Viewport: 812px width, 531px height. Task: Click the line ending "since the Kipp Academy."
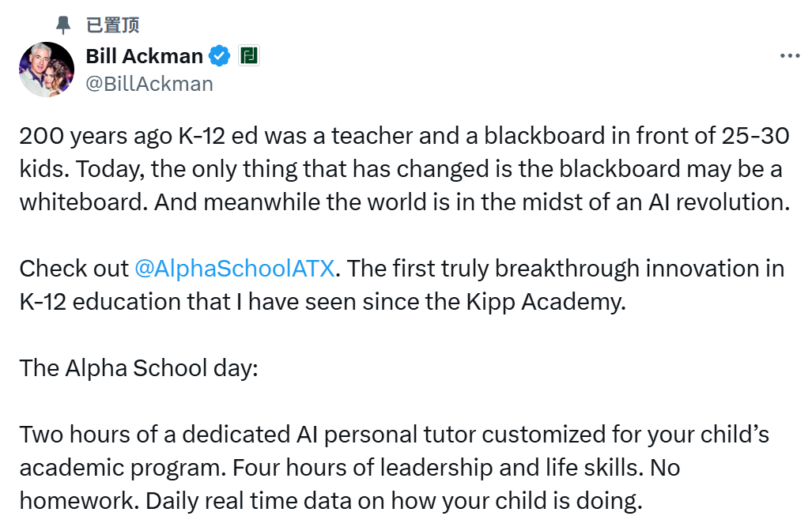click(323, 301)
